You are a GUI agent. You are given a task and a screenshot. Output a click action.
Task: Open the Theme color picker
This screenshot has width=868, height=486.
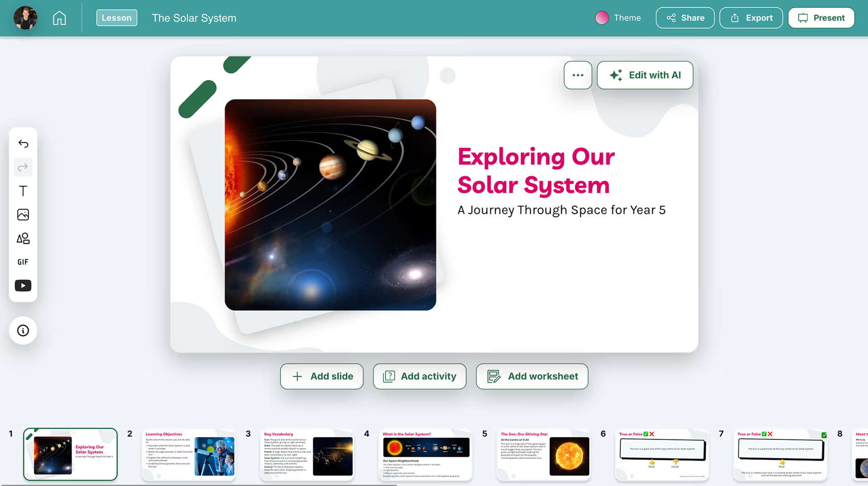618,18
